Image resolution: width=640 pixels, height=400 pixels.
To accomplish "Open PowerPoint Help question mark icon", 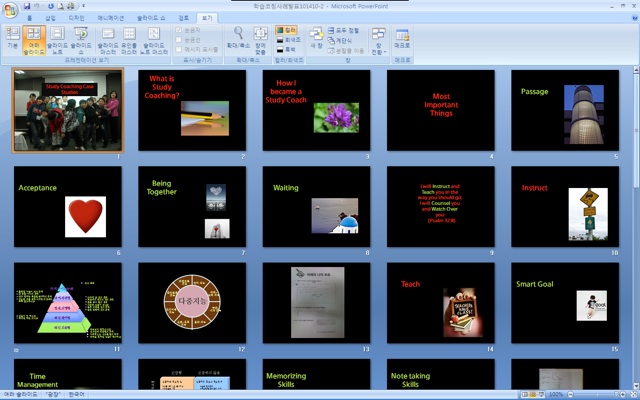I will [x=635, y=18].
